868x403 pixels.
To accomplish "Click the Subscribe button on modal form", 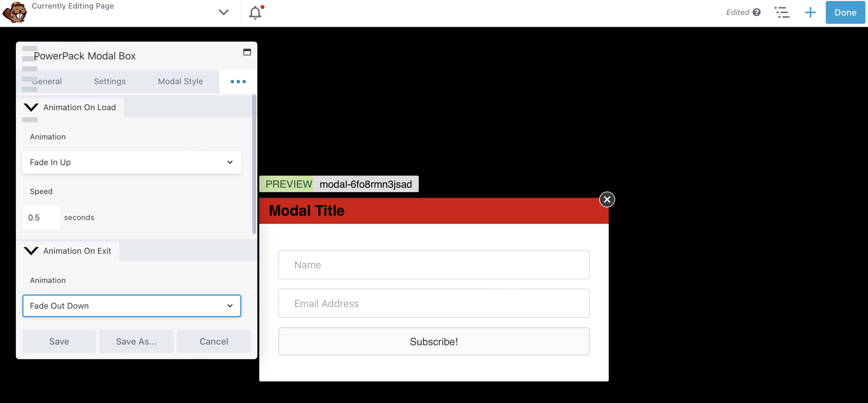I will 434,342.
